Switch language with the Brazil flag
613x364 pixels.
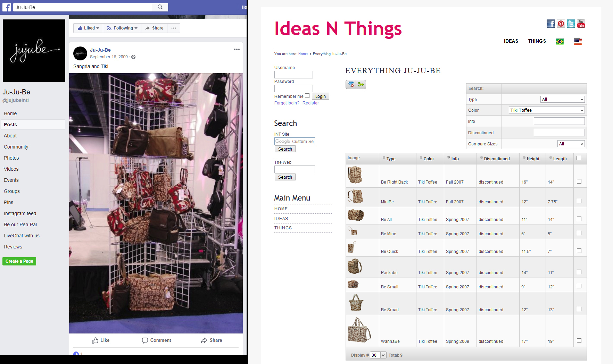[x=560, y=42]
